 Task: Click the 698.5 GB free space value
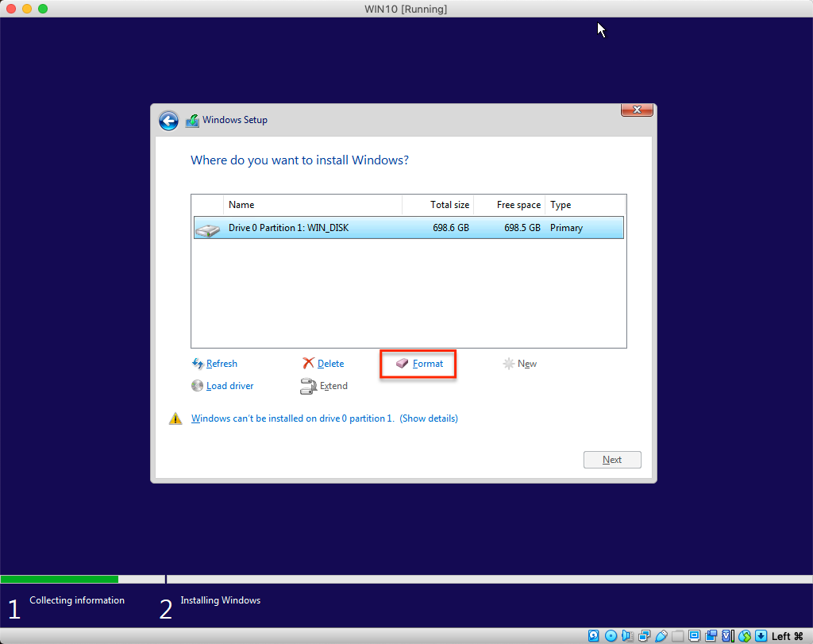click(x=522, y=228)
